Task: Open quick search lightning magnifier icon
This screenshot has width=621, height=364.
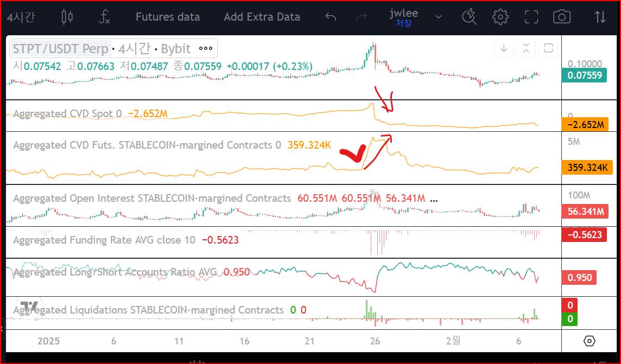Action: point(468,17)
